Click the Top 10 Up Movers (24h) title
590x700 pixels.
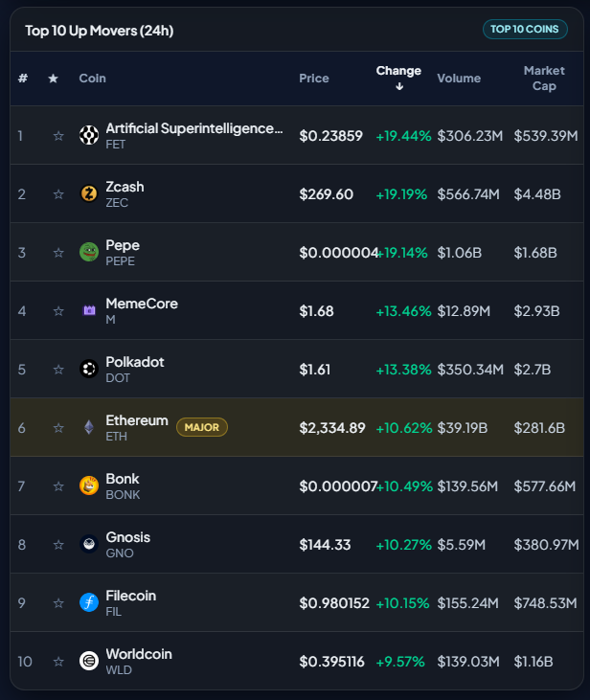click(100, 31)
